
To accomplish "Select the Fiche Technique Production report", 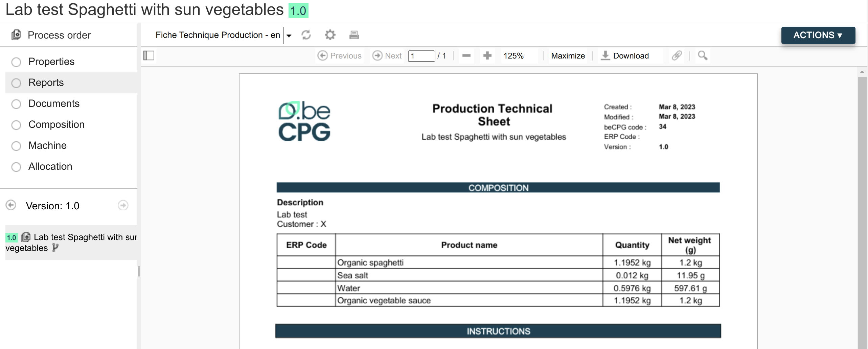I will tap(218, 35).
